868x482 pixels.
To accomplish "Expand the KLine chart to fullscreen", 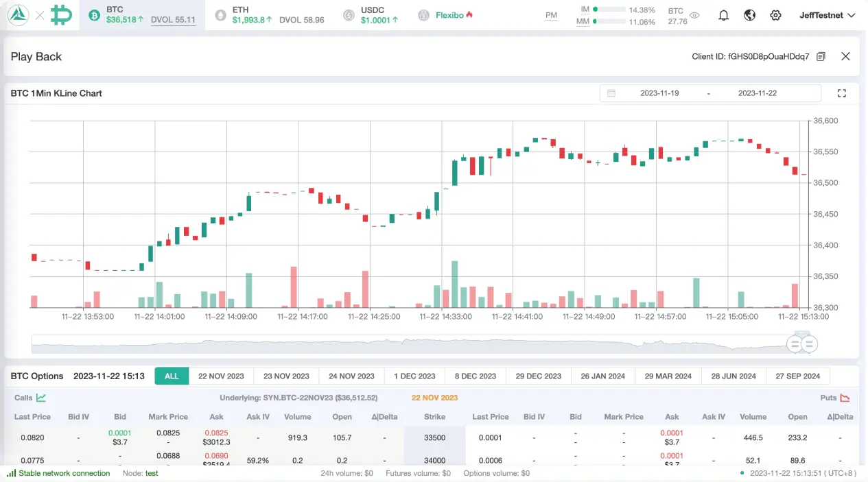I will click(842, 93).
